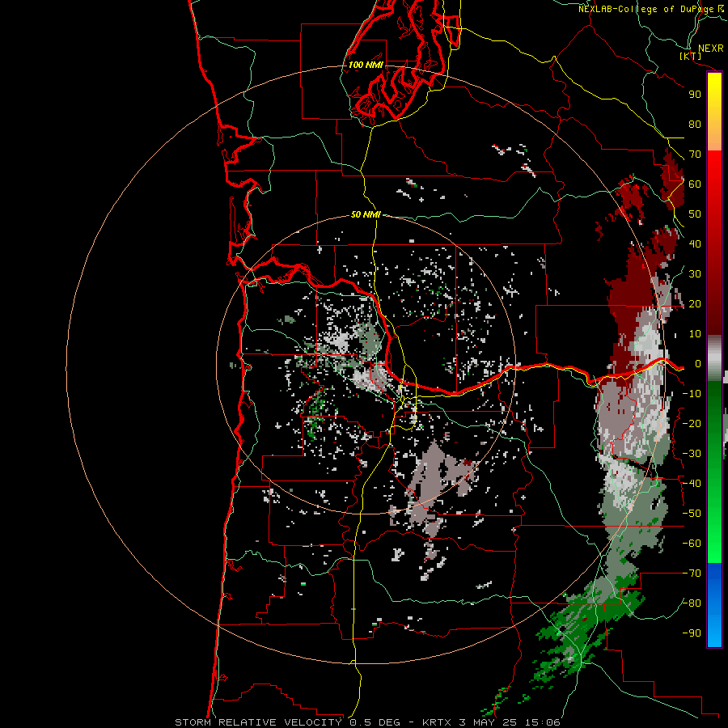Viewport: 728px width, 728px height.
Task: Click the positive 60 value on the velocity scale
Action: (695, 184)
